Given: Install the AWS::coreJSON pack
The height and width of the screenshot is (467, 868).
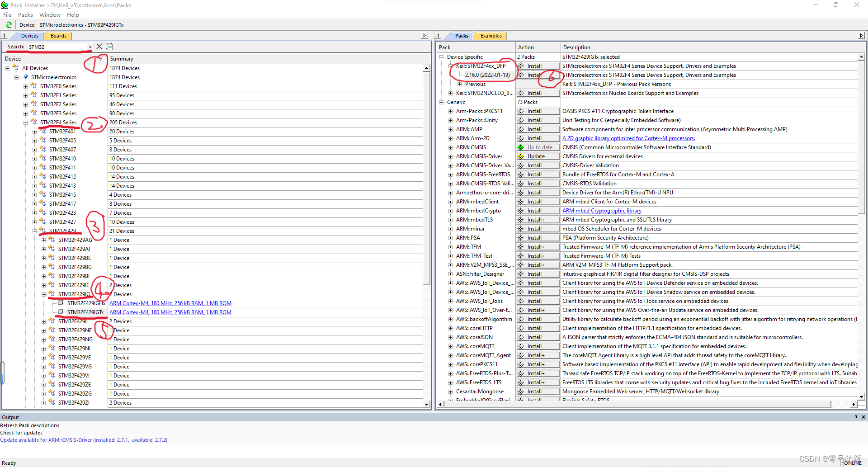Looking at the screenshot, I should [538, 337].
